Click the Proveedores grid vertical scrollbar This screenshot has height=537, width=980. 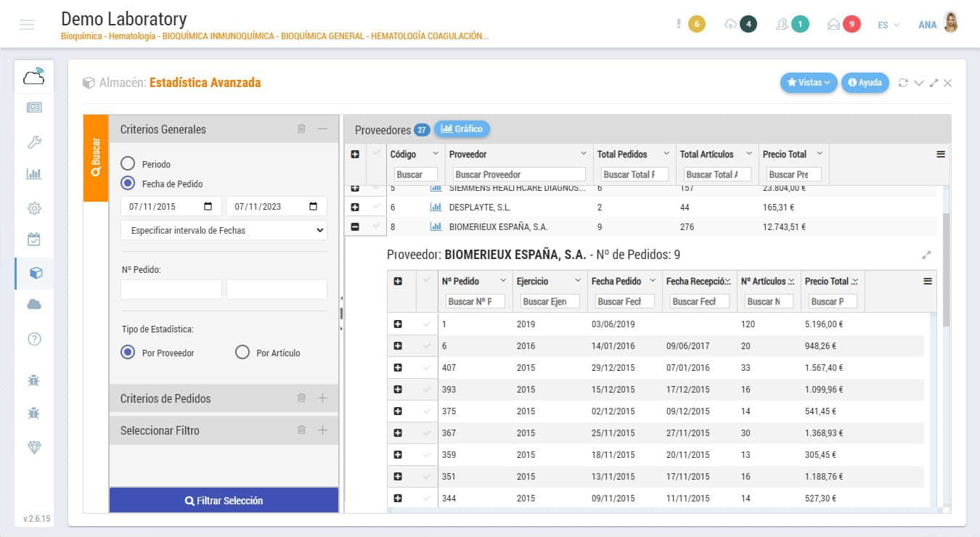[945, 268]
